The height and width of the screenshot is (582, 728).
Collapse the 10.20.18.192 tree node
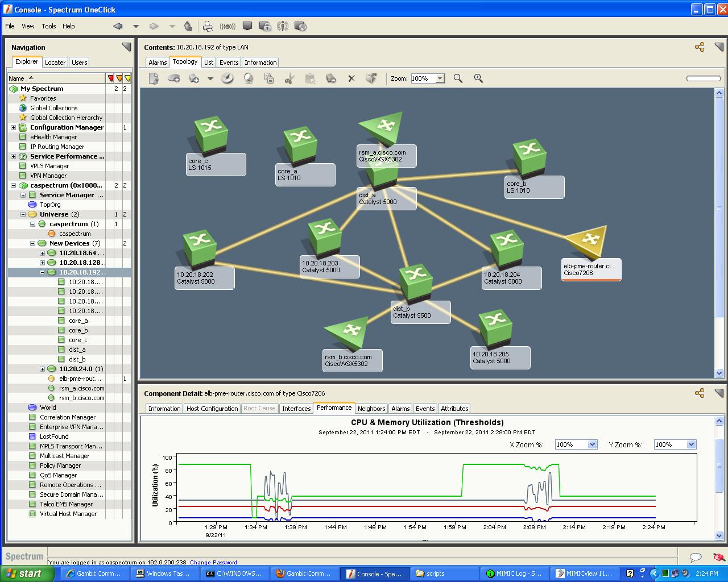[42, 272]
